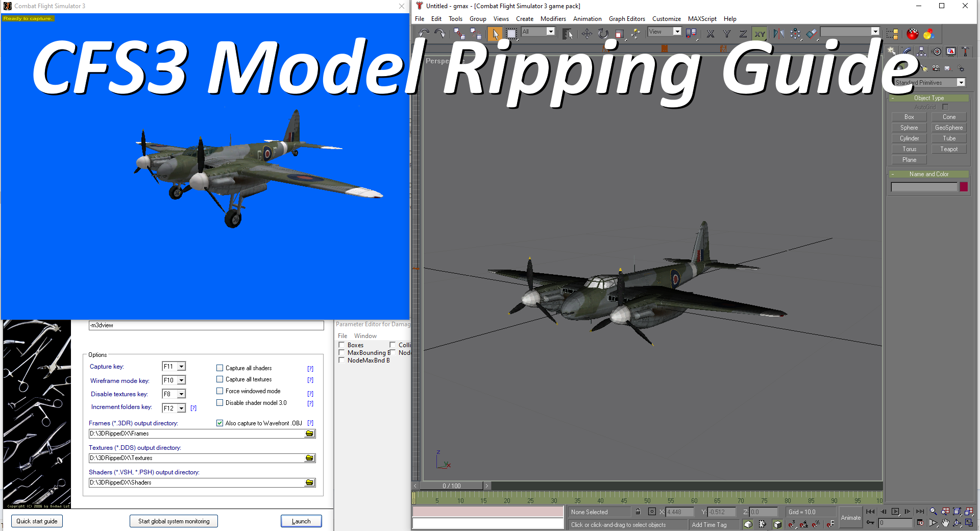Click the Mirror selected objects tool
Viewport: 980px width, 531px height.
point(778,34)
